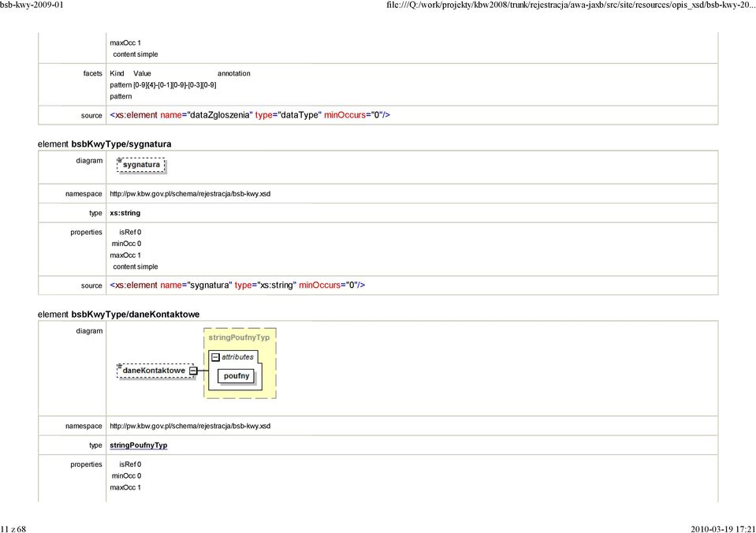
Task: Click the file path in header
Action: pos(571,5)
